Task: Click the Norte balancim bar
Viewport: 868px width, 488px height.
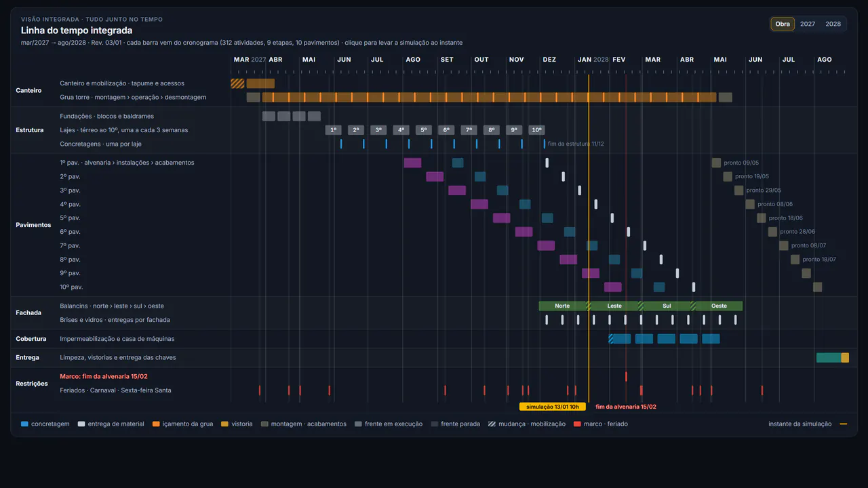Action: (562, 306)
